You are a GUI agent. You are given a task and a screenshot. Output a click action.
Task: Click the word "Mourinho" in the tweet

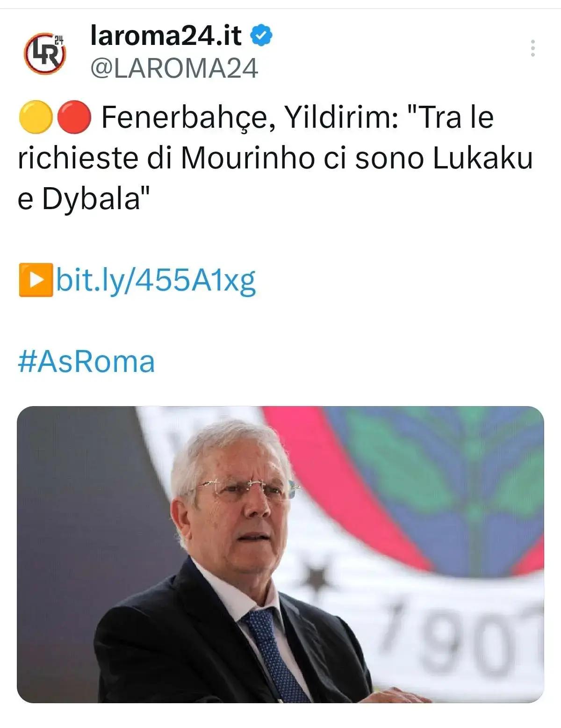pyautogui.click(x=247, y=158)
